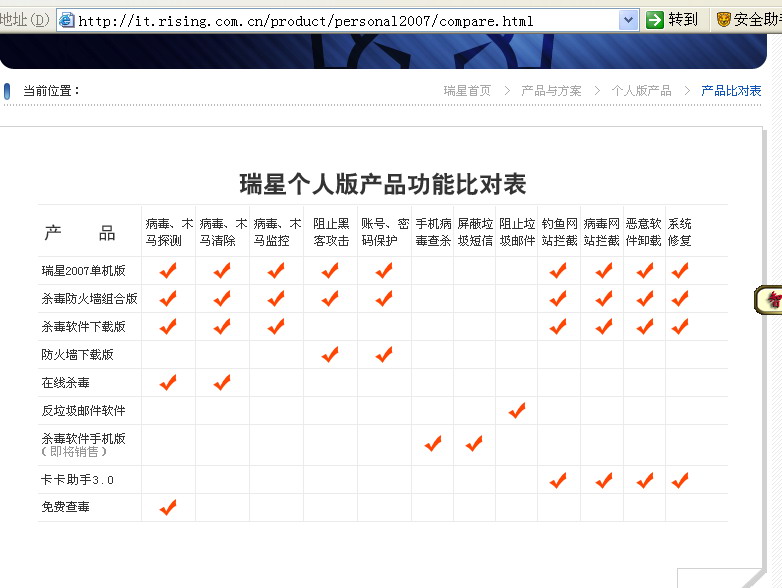
Task: Click the 病毒、木马清除 column header
Action: tap(223, 232)
